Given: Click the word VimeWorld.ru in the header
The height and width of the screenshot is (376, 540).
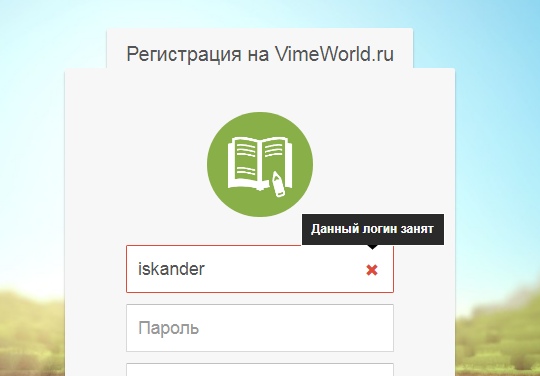Looking at the screenshot, I should 334,54.
